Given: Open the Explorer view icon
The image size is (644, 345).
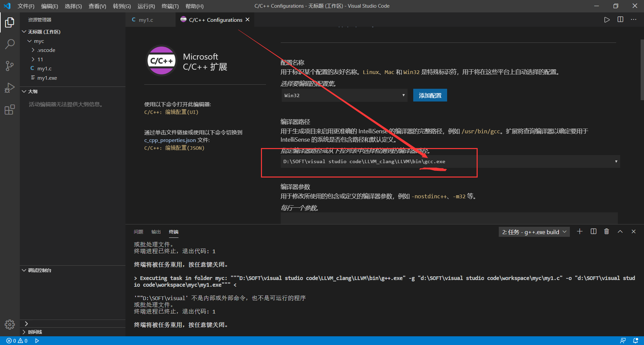Looking at the screenshot, I should [10, 22].
